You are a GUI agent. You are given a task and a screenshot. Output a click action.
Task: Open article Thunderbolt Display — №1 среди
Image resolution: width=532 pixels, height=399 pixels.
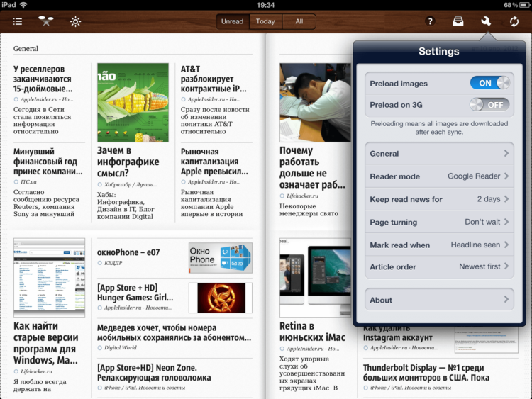tap(426, 373)
